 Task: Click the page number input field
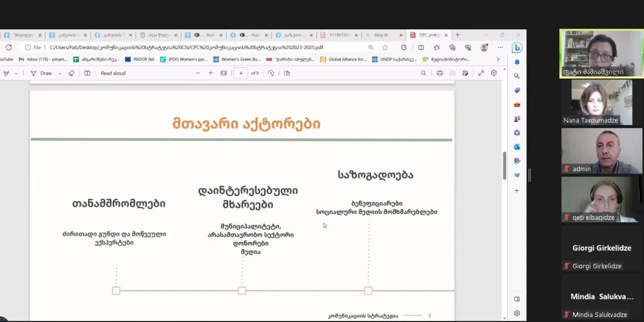241,73
